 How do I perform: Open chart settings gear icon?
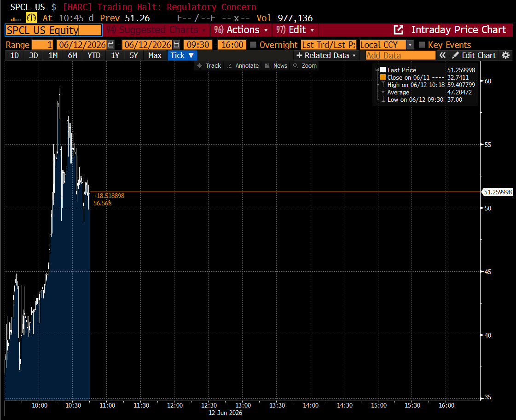pos(506,55)
